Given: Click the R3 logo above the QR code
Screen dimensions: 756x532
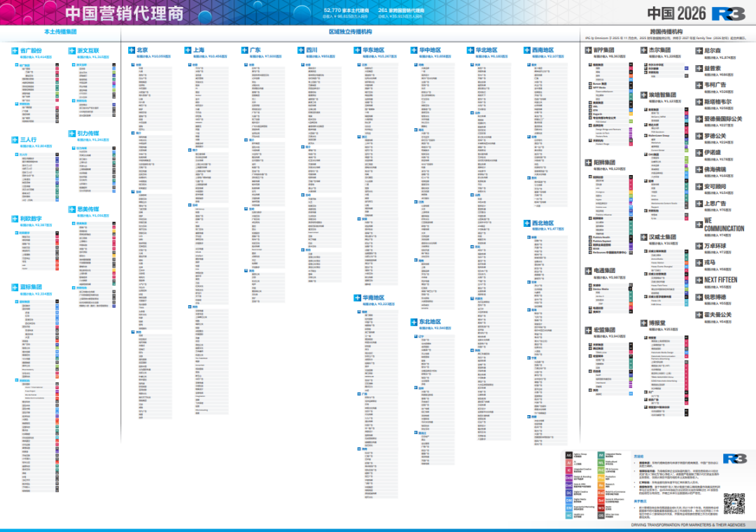Looking at the screenshot, I should click(x=735, y=458).
